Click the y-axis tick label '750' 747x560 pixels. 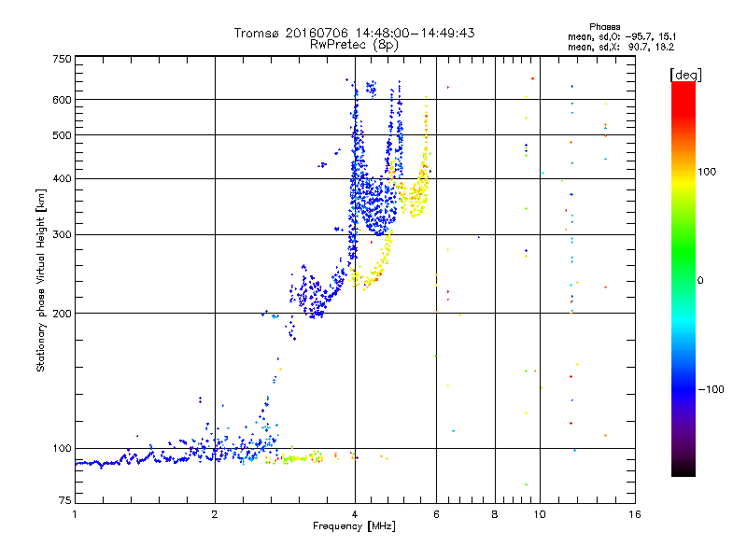pos(62,59)
